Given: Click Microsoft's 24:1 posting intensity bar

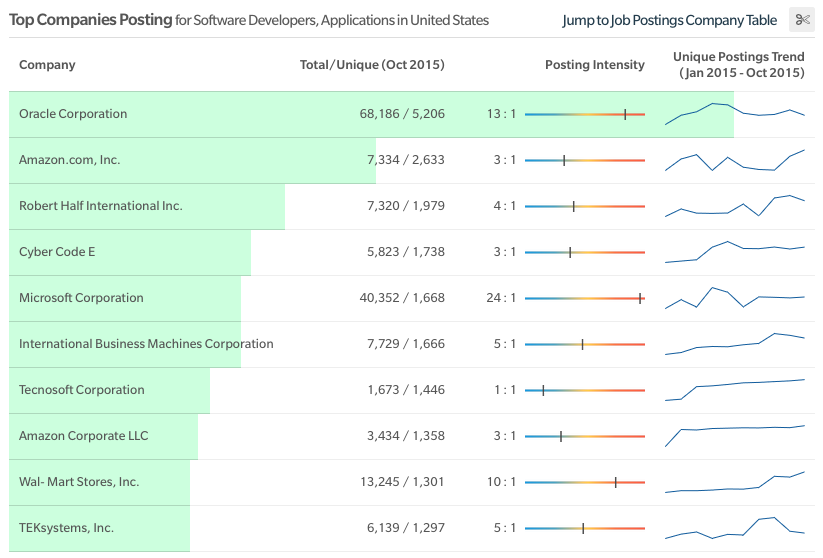Looking at the screenshot, I should [585, 298].
